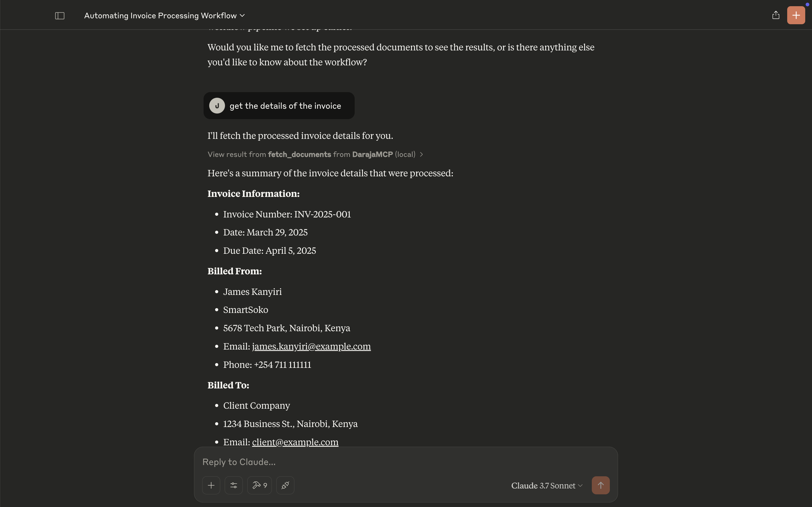Screen dimensions: 812x507
Task: Click the Phone +254 711 111111 line
Action: tap(267, 364)
